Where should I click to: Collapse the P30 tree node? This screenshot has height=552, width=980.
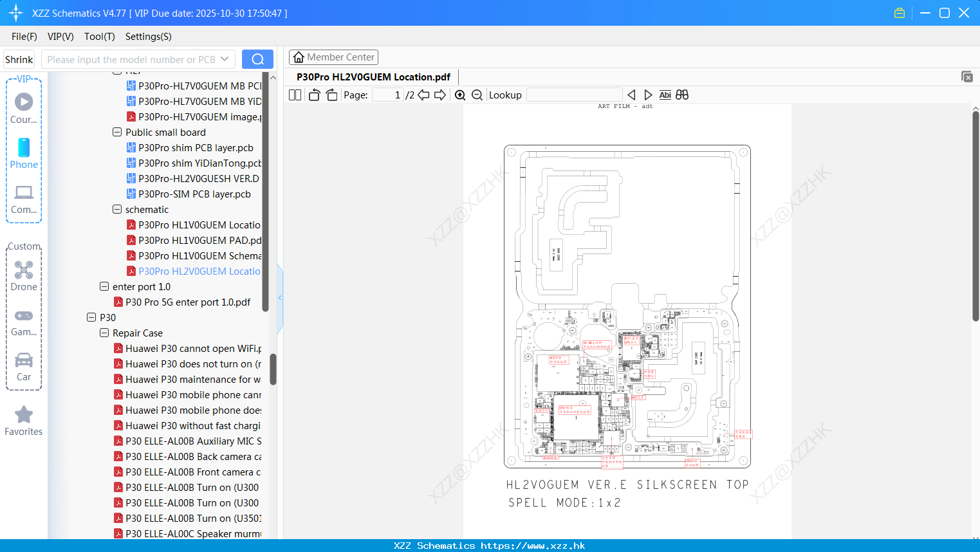pos(91,317)
